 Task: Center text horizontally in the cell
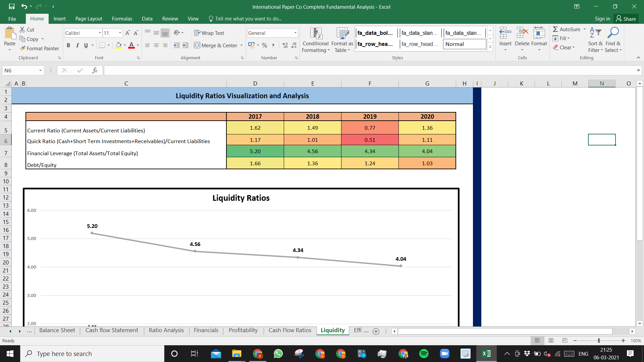point(156,45)
